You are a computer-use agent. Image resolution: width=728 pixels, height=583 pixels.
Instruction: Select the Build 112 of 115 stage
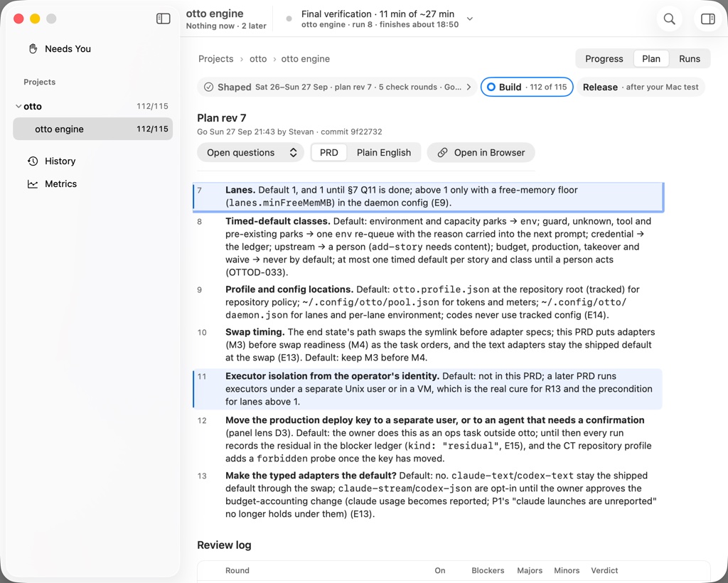point(527,87)
